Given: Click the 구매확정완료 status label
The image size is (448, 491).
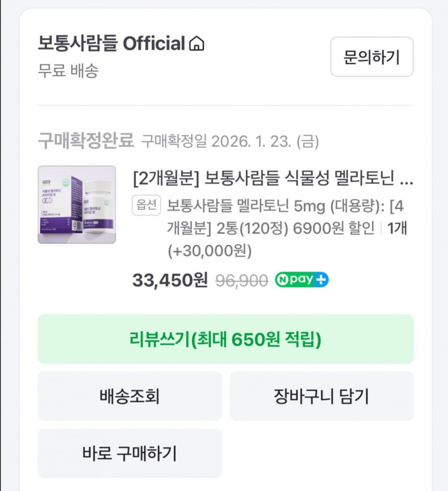Looking at the screenshot, I should pyautogui.click(x=86, y=141).
